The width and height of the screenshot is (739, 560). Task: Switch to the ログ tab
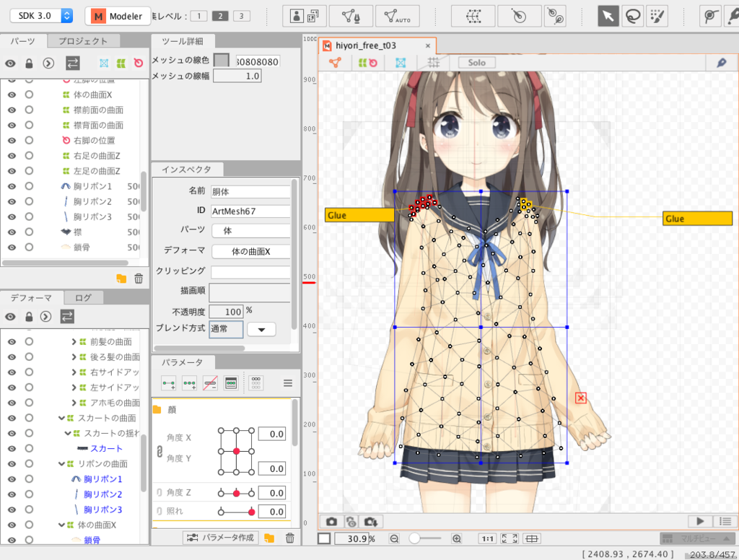coord(84,297)
